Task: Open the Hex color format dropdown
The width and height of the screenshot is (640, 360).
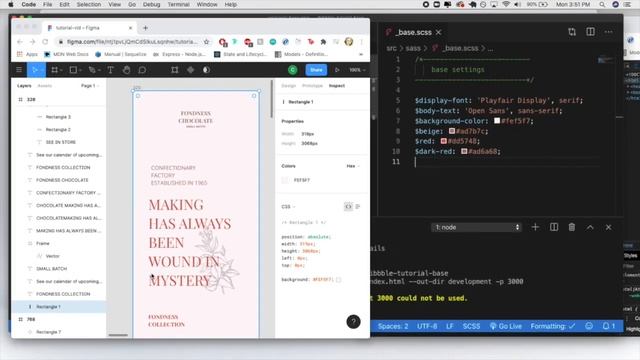Action: (353, 166)
